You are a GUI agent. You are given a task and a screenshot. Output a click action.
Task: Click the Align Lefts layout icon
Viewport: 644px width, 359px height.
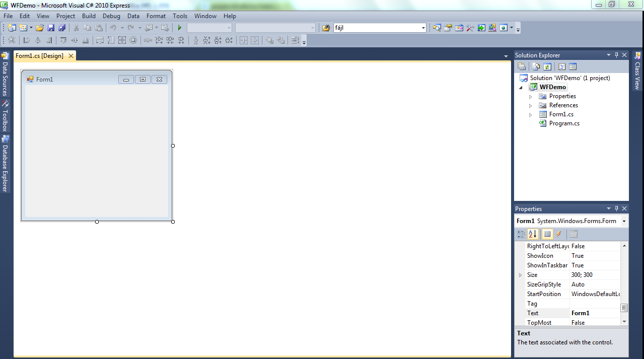click(x=27, y=40)
